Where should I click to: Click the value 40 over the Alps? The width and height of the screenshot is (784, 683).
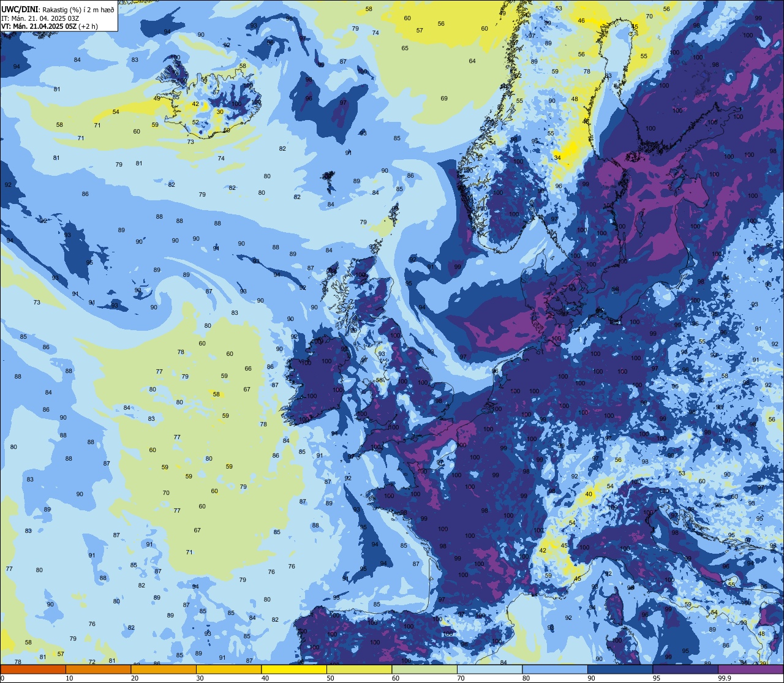pyautogui.click(x=589, y=494)
